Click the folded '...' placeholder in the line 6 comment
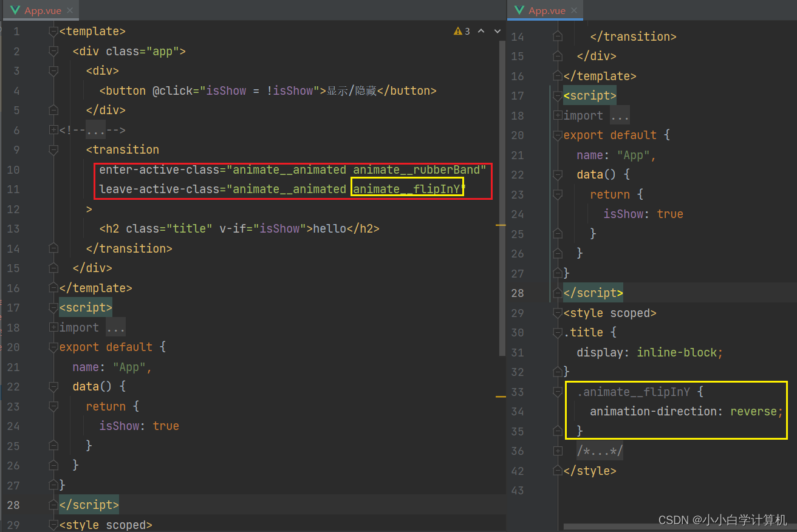The width and height of the screenshot is (797, 532). click(95, 130)
